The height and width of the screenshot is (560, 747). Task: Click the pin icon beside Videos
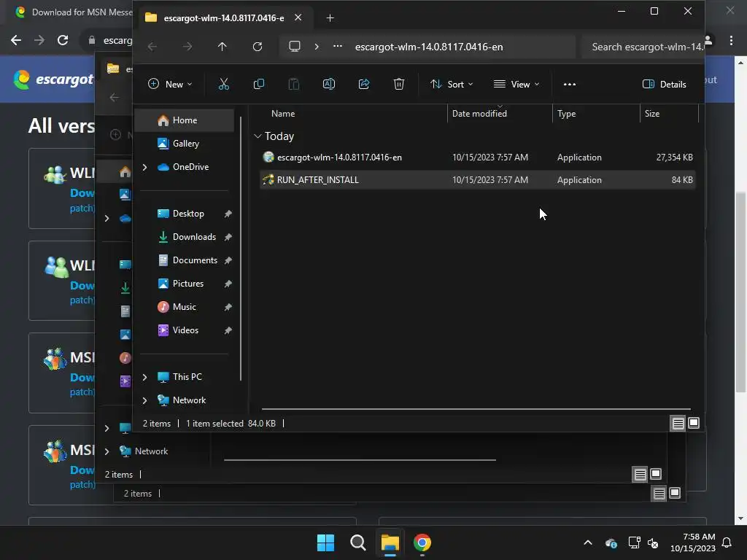pyautogui.click(x=228, y=330)
